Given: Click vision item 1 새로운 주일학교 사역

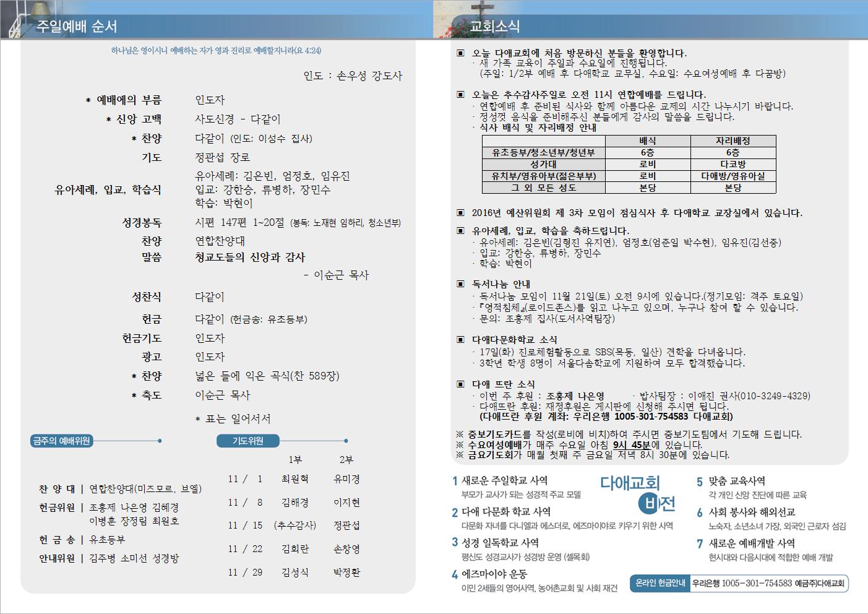Looking at the screenshot, I should point(504,480).
